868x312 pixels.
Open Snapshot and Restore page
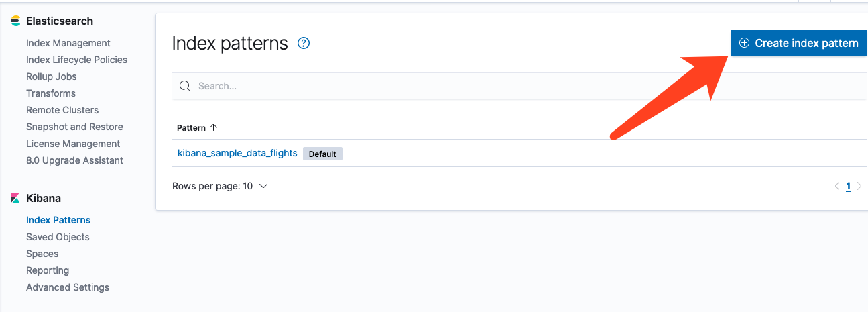click(74, 127)
